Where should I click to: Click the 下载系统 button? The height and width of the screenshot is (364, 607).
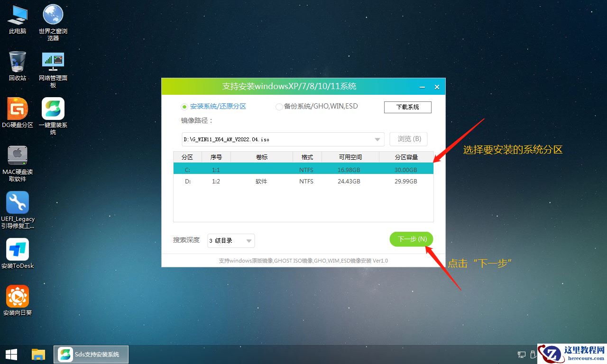coord(407,107)
